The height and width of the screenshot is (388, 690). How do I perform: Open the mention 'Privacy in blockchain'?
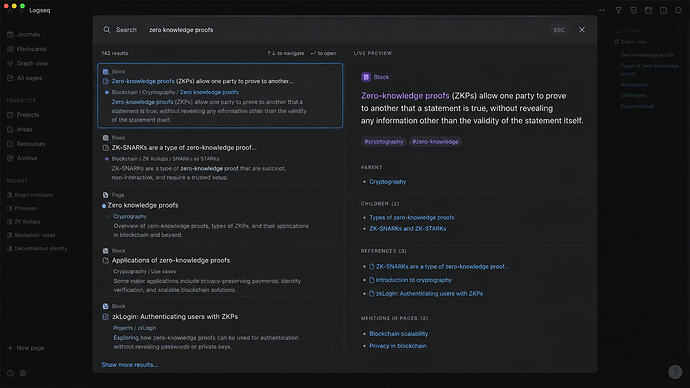[x=398, y=346]
